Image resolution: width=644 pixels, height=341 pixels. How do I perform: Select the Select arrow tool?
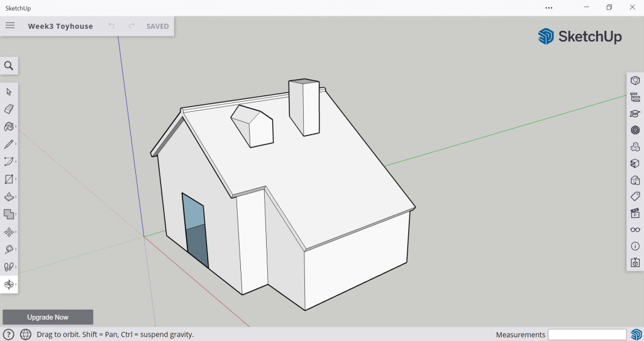click(x=9, y=92)
